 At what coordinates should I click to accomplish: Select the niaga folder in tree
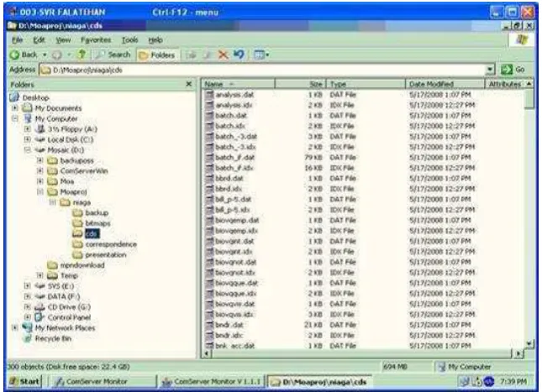[82, 202]
